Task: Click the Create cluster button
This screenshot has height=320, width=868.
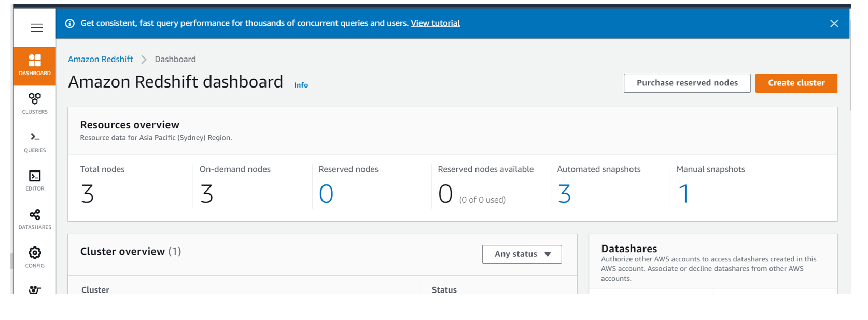Action: (796, 83)
